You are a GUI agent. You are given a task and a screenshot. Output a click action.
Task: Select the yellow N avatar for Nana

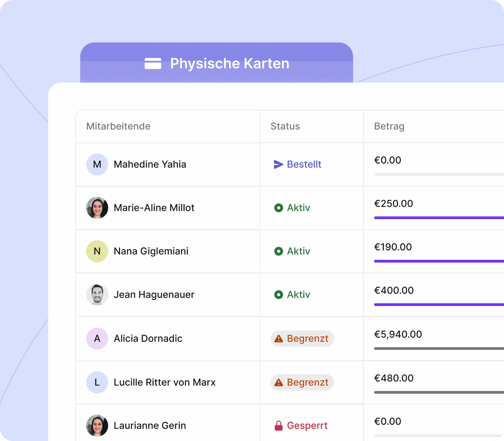[x=97, y=251]
